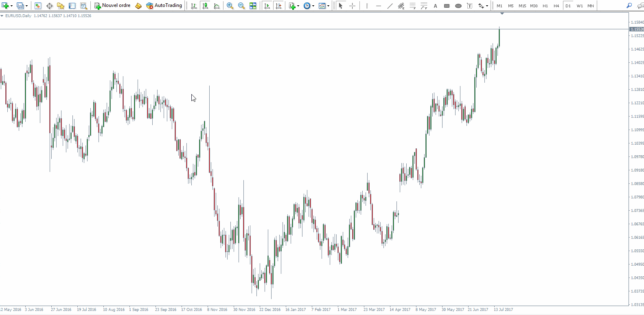Zoom out of the chart
Screen dimensions: 644x315
[241, 6]
